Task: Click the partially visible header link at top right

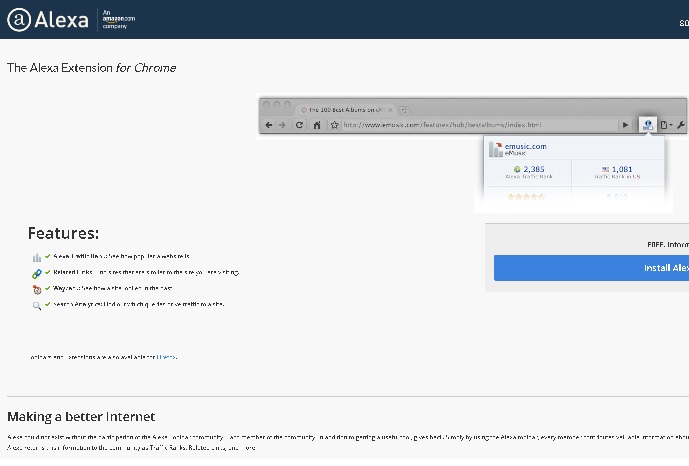Action: [684, 23]
